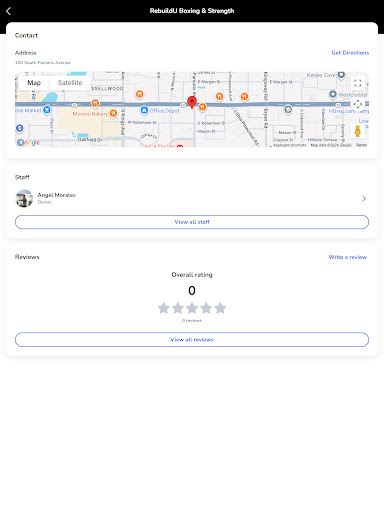384x512 pixels.
Task: Click the street address text under Address
Action: point(43,63)
